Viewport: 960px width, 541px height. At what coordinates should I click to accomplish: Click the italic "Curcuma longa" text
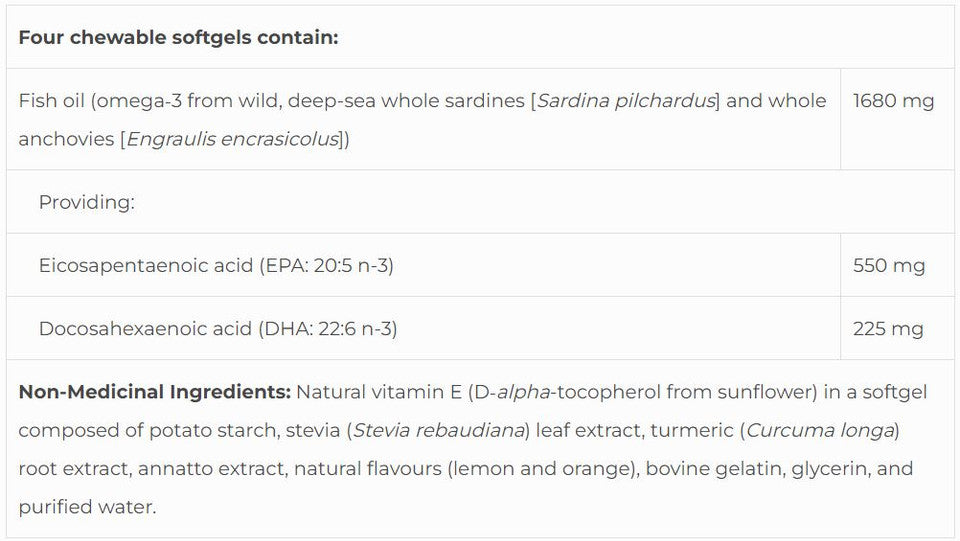tap(821, 431)
